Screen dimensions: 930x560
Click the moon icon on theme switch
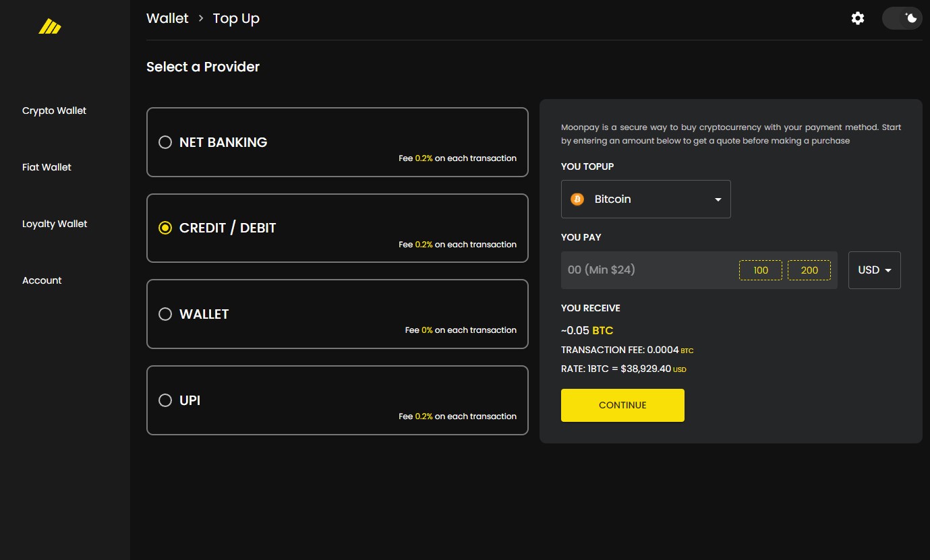coord(912,18)
